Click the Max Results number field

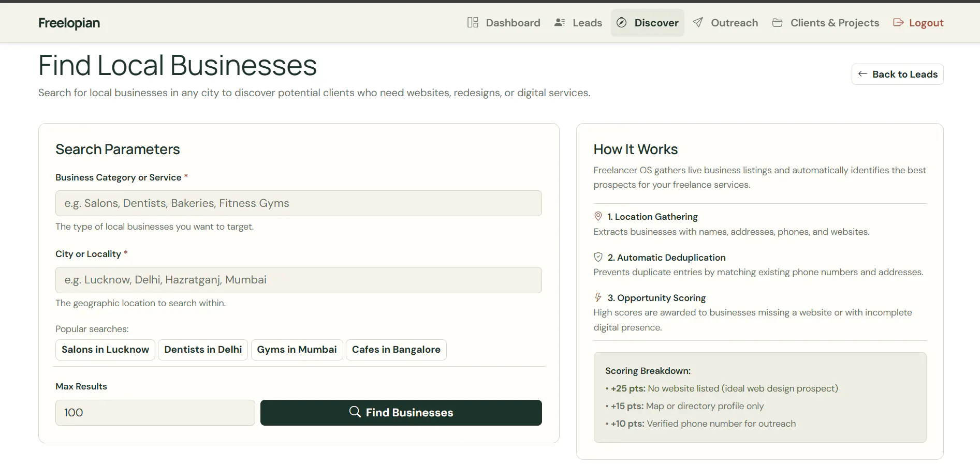click(x=155, y=413)
